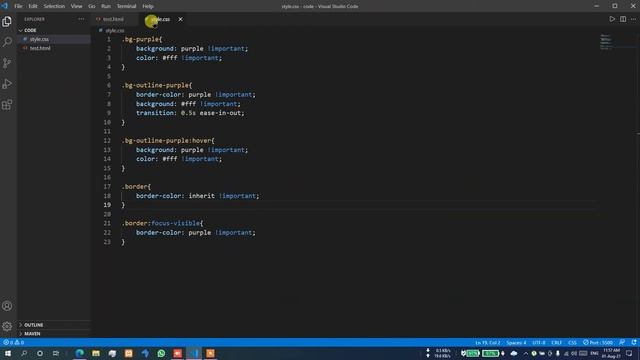Split the editor to the right
The width and height of the screenshot is (640, 360).
coord(623,19)
